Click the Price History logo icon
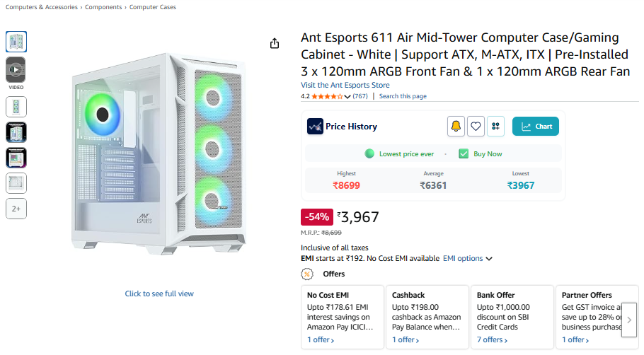644x355 pixels. 315,127
